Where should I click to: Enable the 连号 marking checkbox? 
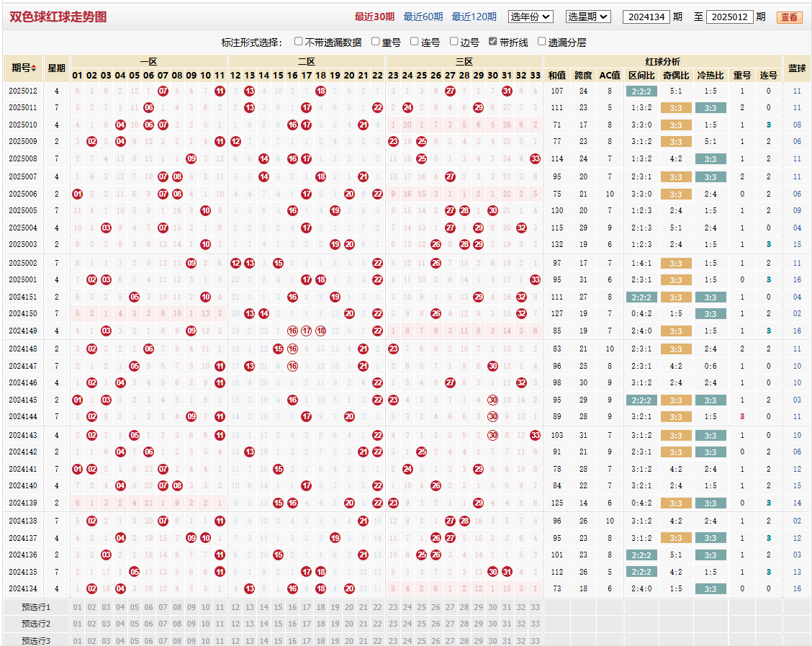[x=415, y=42]
